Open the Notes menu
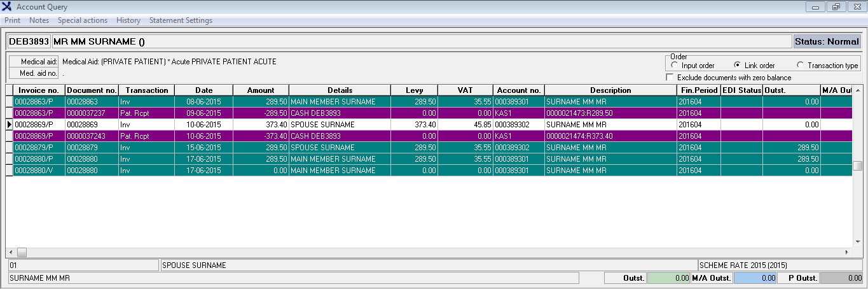868x289 pixels. click(39, 20)
